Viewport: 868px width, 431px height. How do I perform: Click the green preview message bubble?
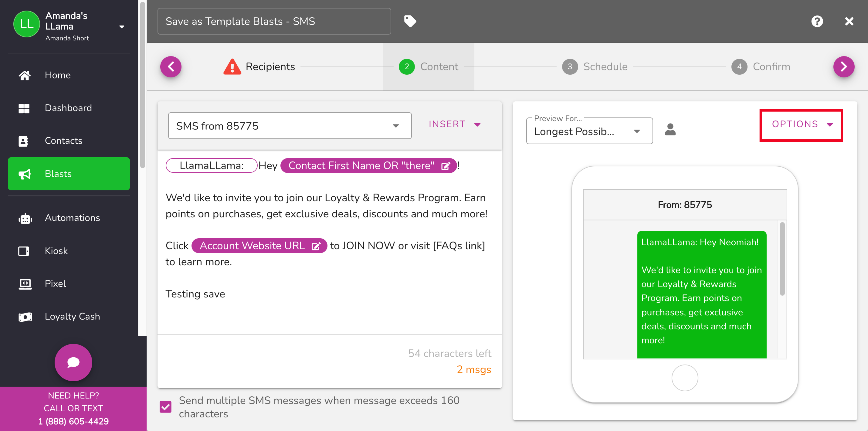pyautogui.click(x=702, y=295)
